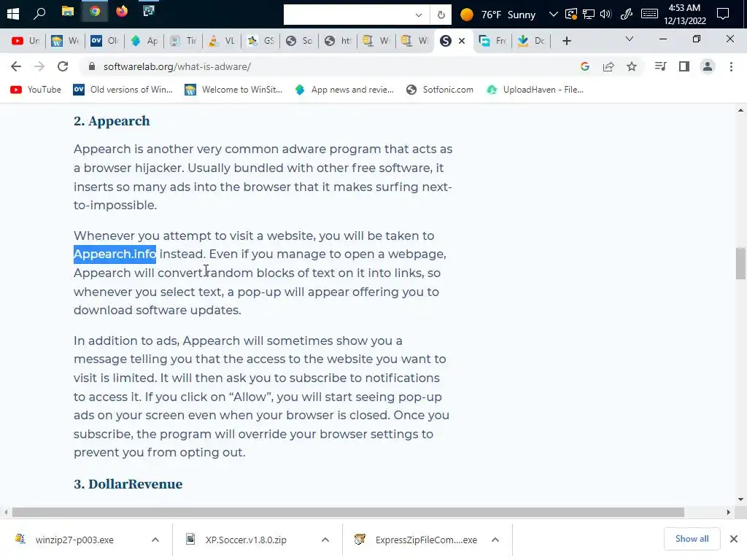Open the network tray icon
Image resolution: width=747 pixels, height=560 pixels.
(589, 14)
